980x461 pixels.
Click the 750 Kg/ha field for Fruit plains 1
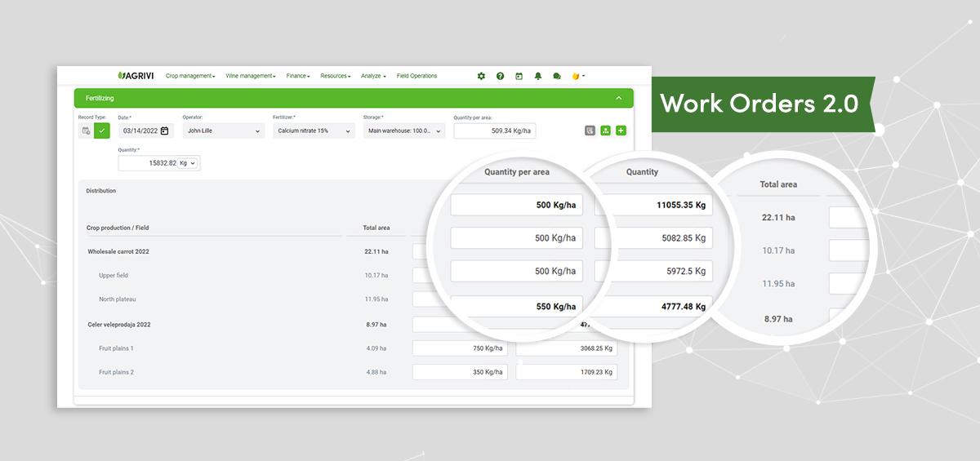(x=460, y=348)
